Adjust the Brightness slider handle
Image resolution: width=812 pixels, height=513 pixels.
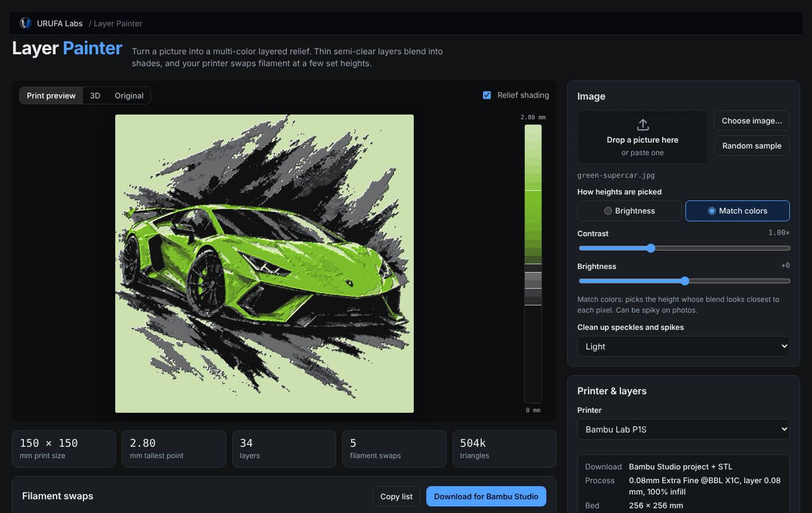pyautogui.click(x=684, y=281)
